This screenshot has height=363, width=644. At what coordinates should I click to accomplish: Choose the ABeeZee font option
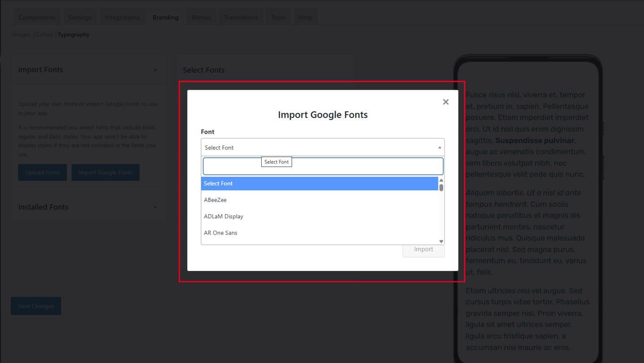click(215, 200)
